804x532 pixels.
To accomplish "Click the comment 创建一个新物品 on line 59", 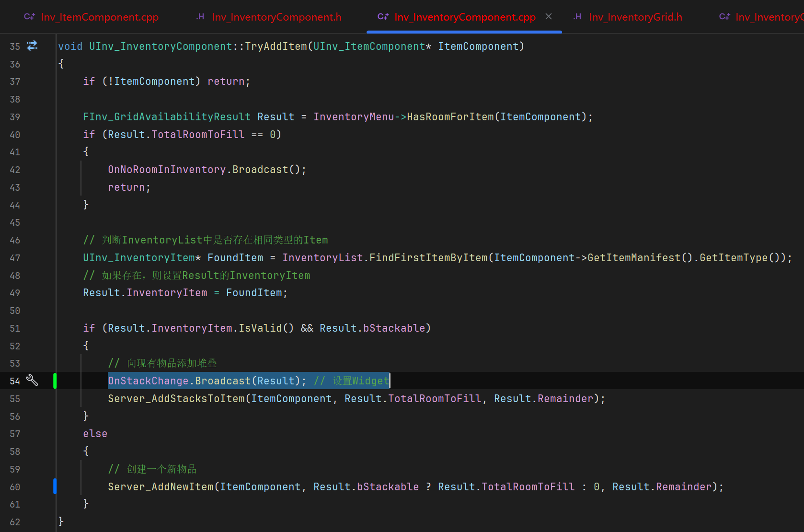I will tap(152, 469).
